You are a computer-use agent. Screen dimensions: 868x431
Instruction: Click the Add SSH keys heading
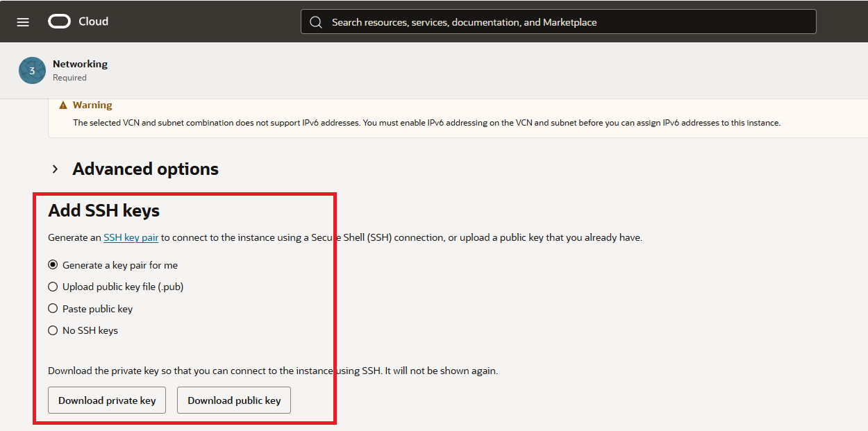pos(103,210)
